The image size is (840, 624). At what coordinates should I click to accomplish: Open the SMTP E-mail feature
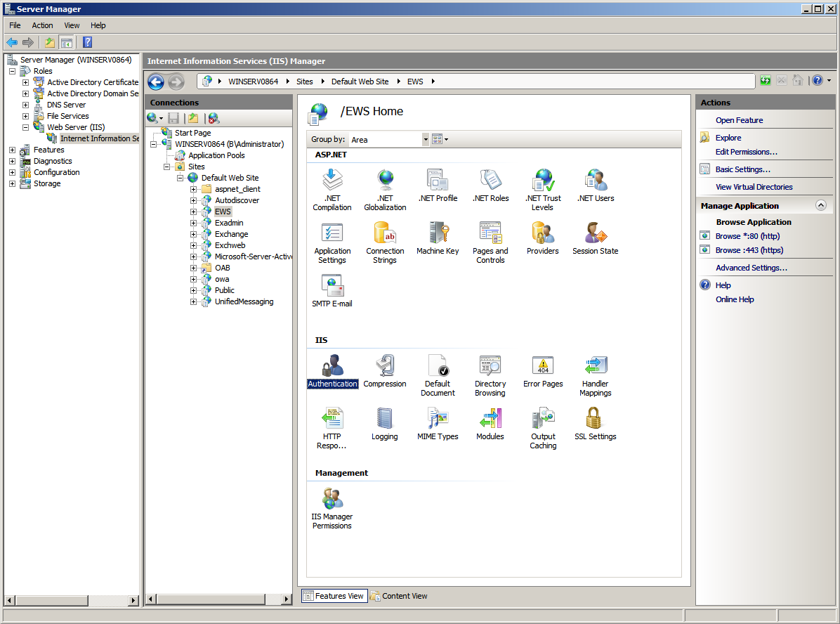(332, 290)
